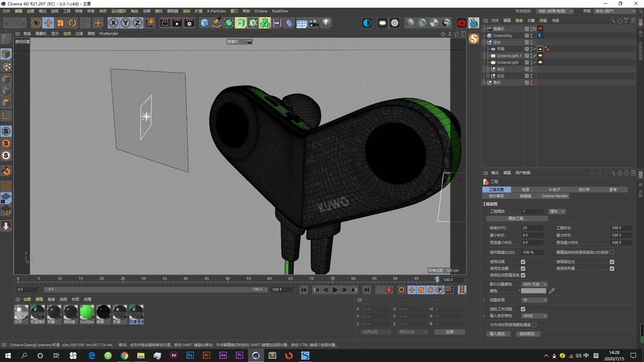
Task: Click the coordinate system cube icon
Action: click(x=150, y=23)
